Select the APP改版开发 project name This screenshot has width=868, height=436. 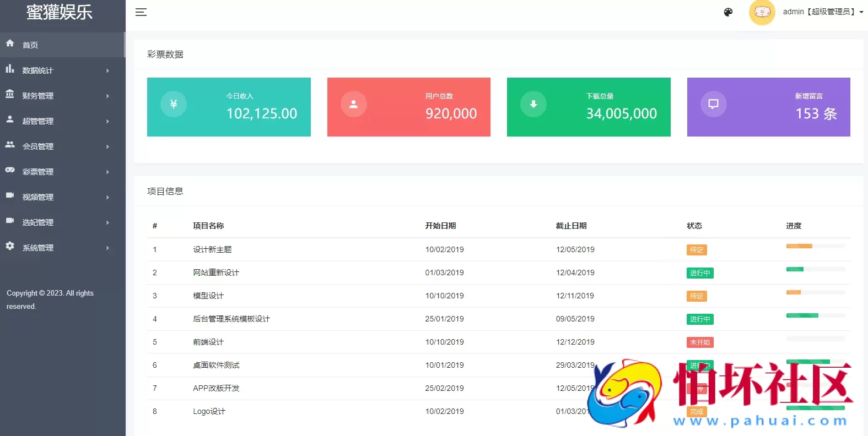[216, 388]
